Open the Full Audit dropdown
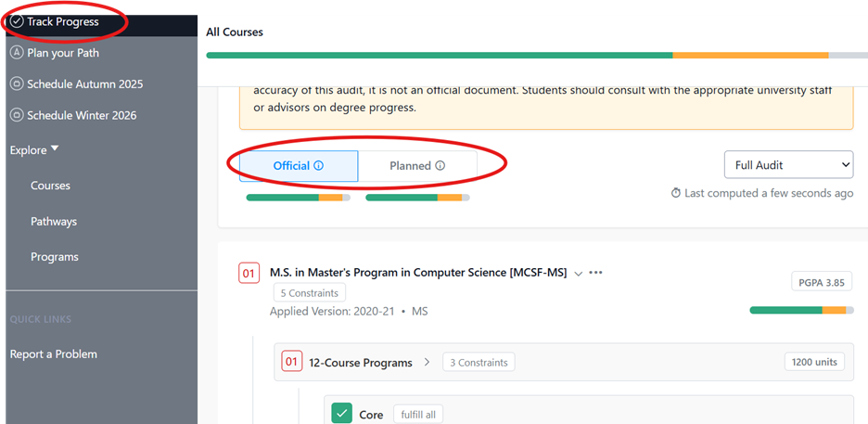This screenshot has height=424, width=868. click(788, 165)
